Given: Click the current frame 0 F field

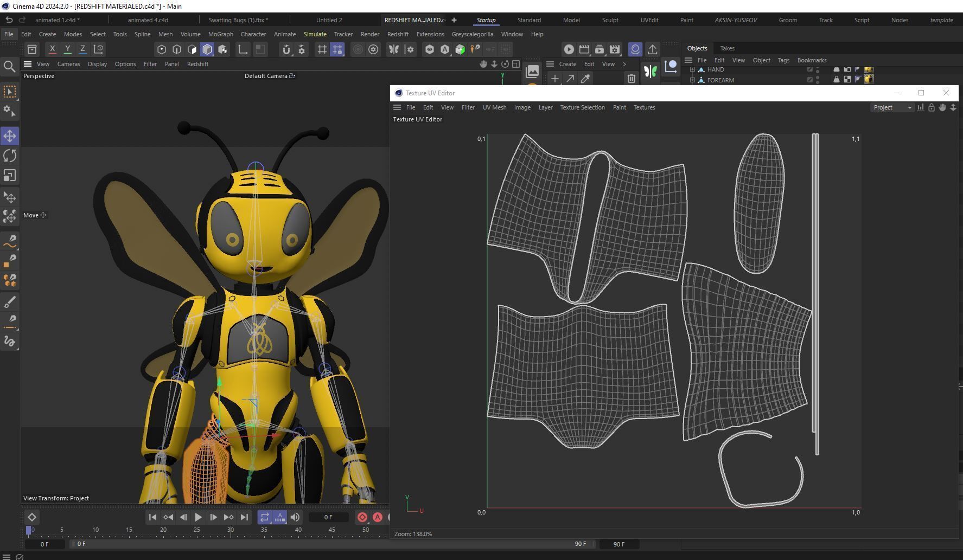Looking at the screenshot, I should (328, 517).
